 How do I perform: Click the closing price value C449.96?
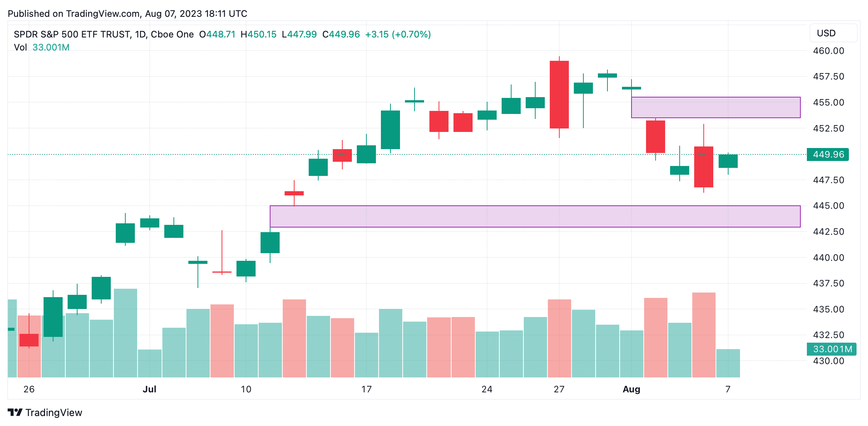[x=341, y=34]
